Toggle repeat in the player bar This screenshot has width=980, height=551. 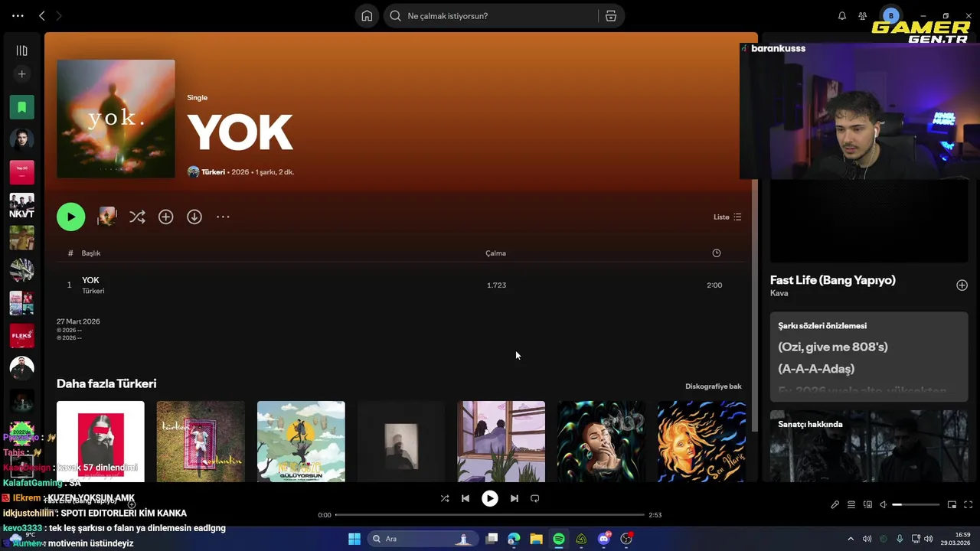tap(535, 498)
